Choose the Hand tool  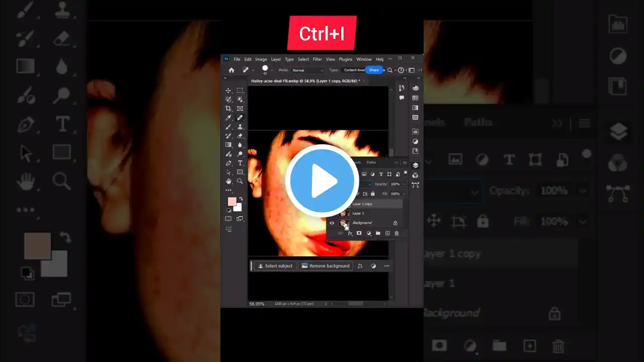coord(228,181)
